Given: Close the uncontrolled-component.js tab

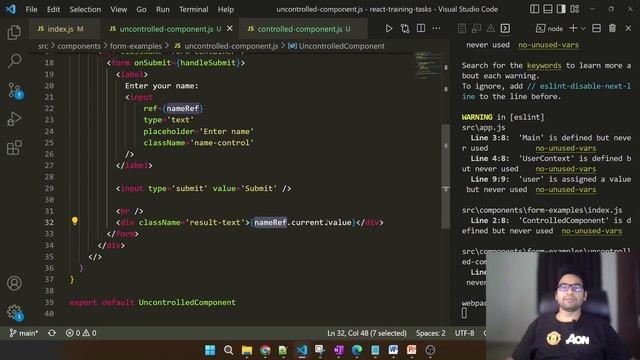Looking at the screenshot, I should 230,29.
